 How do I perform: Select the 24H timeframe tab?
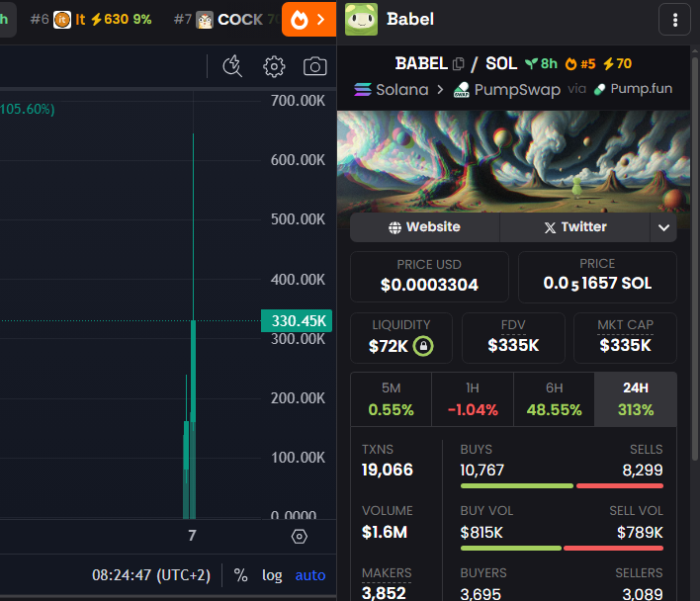tap(636, 399)
